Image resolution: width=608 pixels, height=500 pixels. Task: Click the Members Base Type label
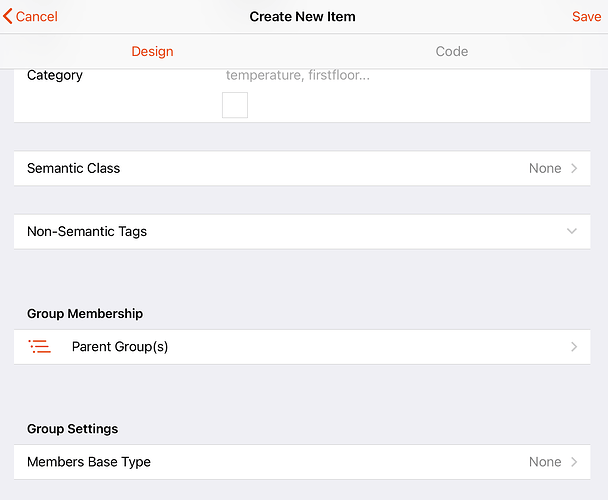pyautogui.click(x=89, y=462)
